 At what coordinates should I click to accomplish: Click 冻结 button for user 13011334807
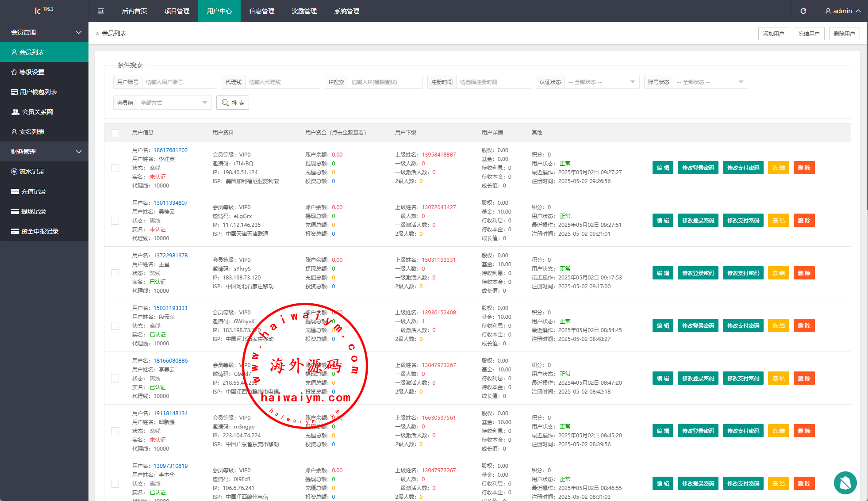[778, 221]
